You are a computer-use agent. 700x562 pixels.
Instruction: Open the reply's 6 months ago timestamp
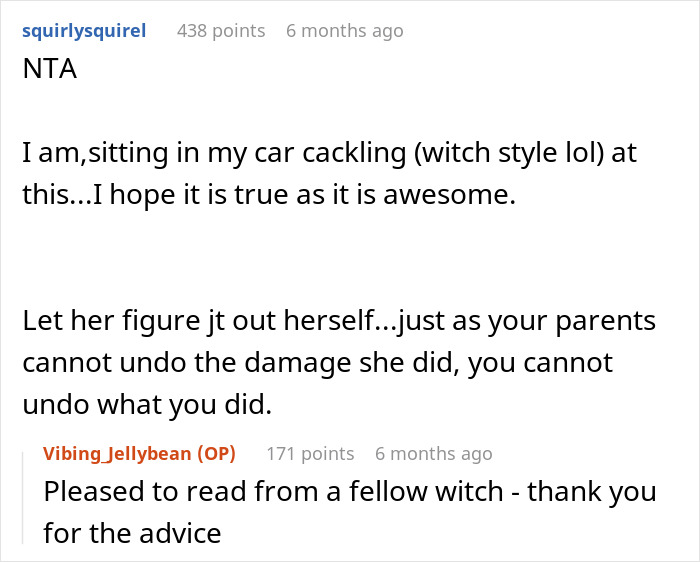pos(433,454)
